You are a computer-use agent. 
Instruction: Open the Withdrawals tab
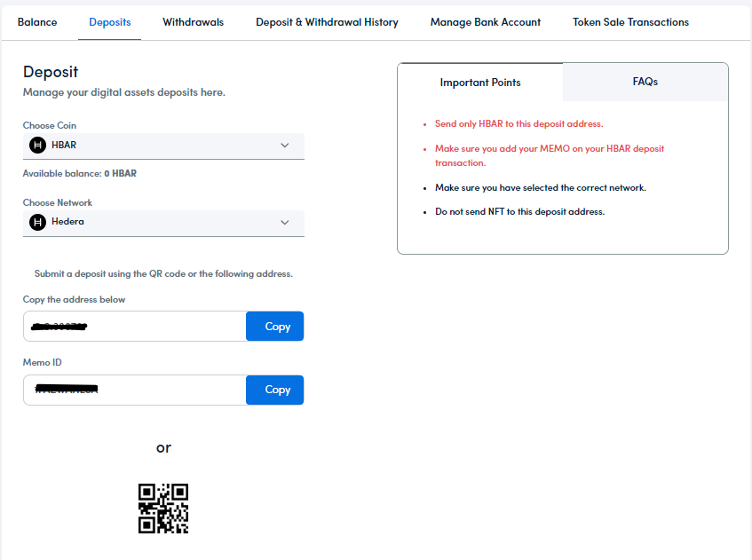[x=193, y=22]
